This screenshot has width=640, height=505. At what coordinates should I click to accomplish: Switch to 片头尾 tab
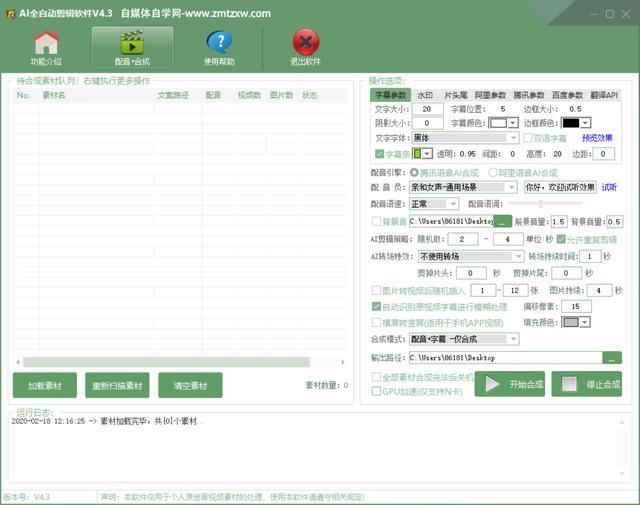coord(456,95)
